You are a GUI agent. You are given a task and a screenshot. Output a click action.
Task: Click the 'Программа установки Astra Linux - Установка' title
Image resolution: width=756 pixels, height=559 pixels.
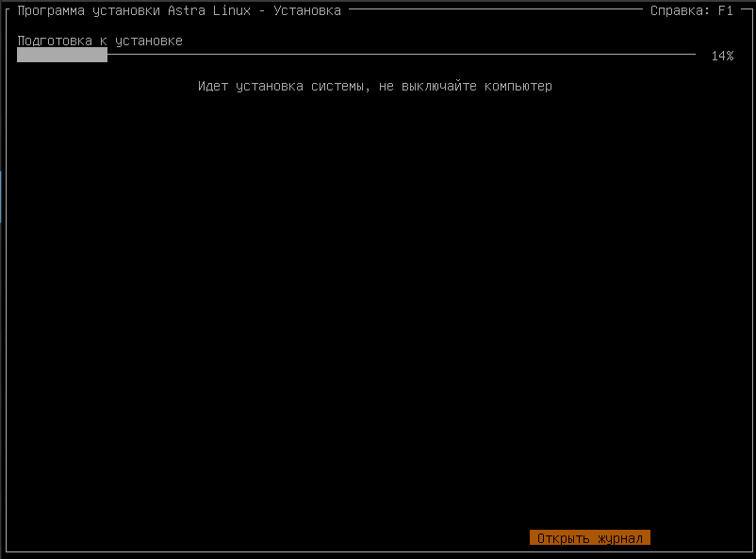tap(179, 10)
